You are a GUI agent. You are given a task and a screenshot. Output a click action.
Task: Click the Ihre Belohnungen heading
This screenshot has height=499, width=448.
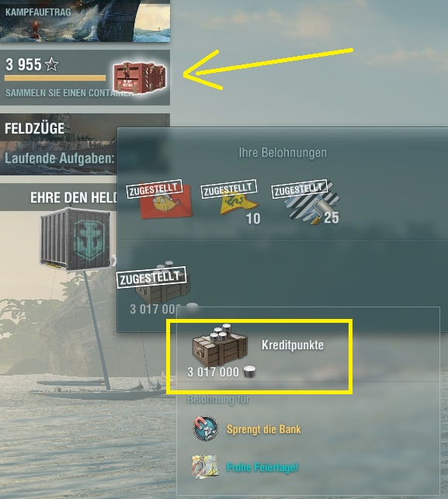point(283,152)
